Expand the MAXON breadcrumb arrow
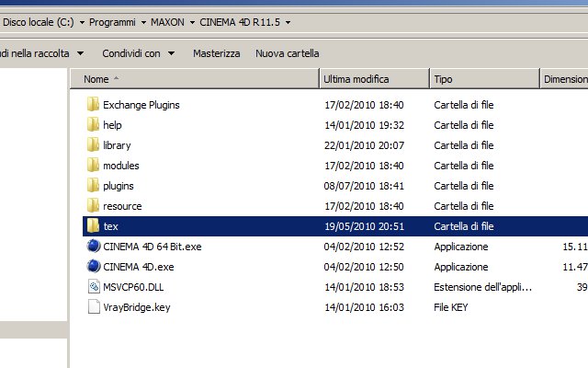 (192, 22)
